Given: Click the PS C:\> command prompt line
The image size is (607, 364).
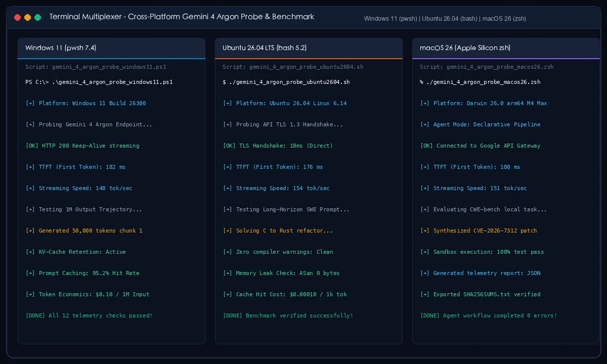Looking at the screenshot, I should [x=99, y=82].
